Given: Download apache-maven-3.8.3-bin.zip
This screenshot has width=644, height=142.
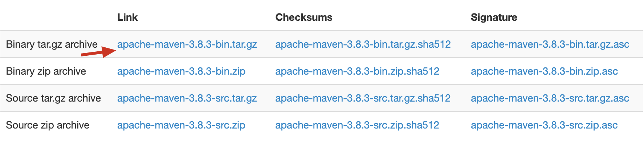Looking at the screenshot, I should click(x=181, y=71).
